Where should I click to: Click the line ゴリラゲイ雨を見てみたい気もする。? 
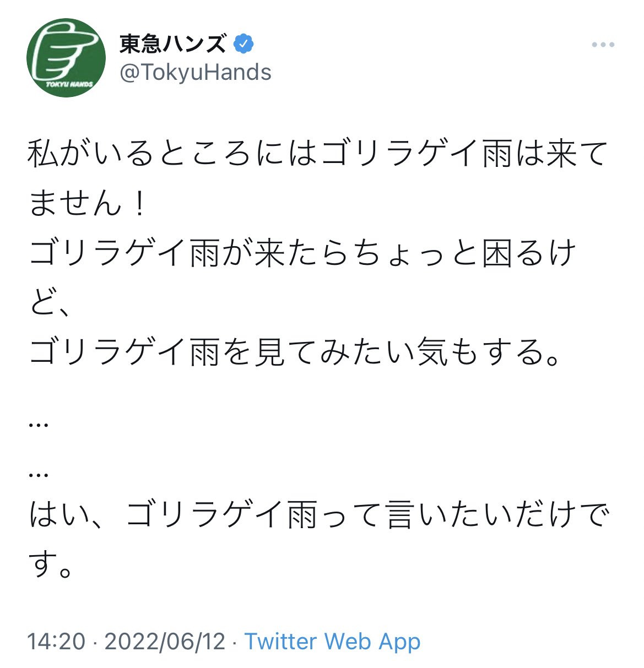pos(295,352)
